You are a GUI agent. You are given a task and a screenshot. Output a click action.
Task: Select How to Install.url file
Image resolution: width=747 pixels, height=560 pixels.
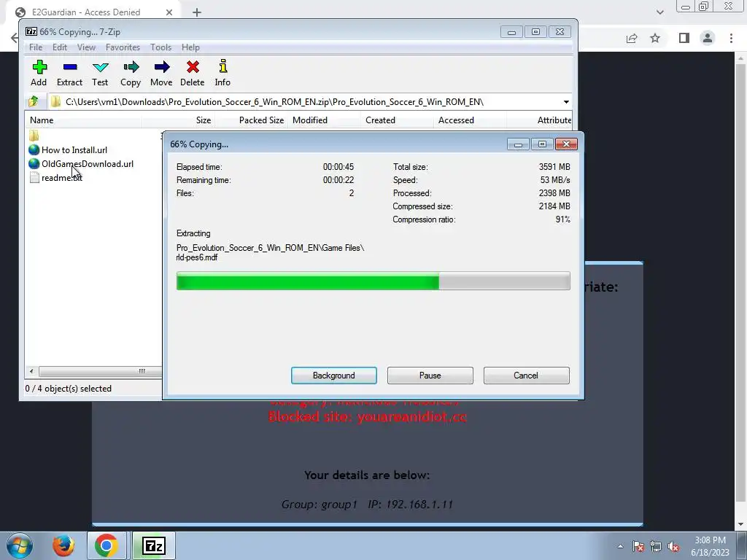[x=68, y=150]
